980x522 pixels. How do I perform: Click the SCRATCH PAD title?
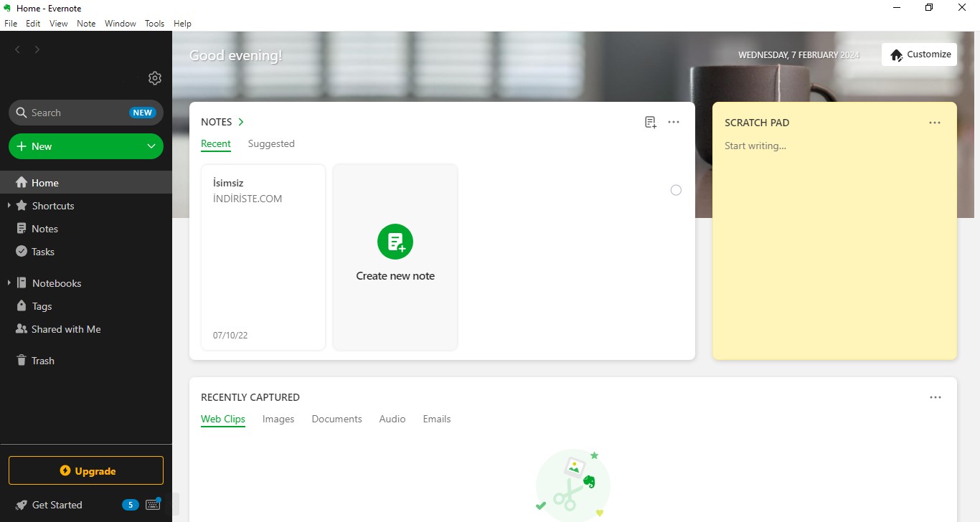coord(757,123)
